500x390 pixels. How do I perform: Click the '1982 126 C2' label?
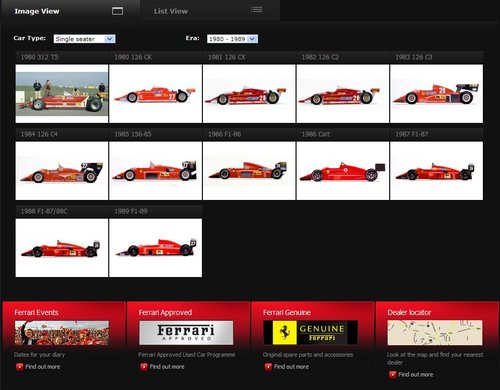(320, 57)
